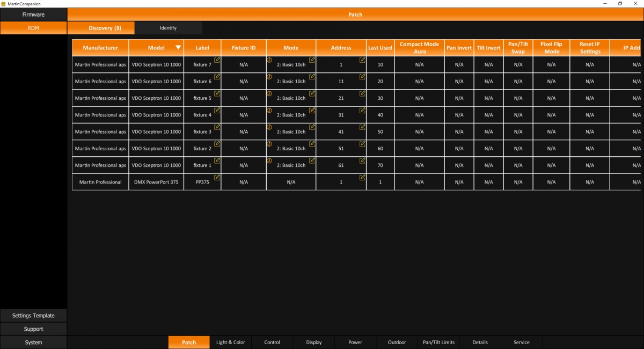Sort by Label column header

tap(202, 48)
